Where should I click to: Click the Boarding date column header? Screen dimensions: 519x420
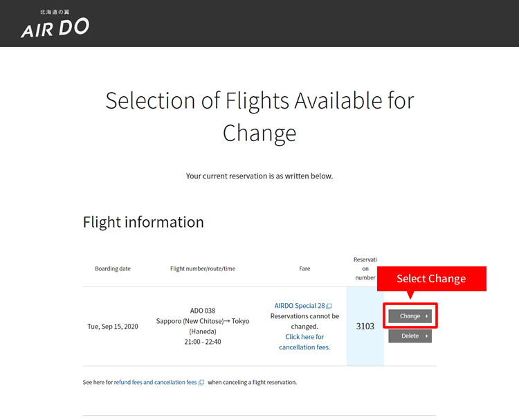[x=113, y=268]
